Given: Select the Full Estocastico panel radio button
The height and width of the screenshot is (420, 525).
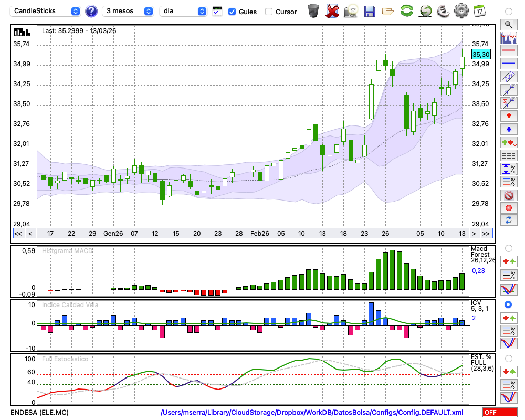Looking at the screenshot, I should coord(508,359).
